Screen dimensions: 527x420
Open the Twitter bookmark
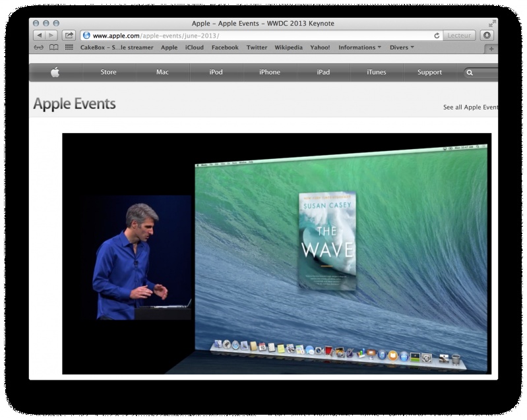[x=257, y=47]
